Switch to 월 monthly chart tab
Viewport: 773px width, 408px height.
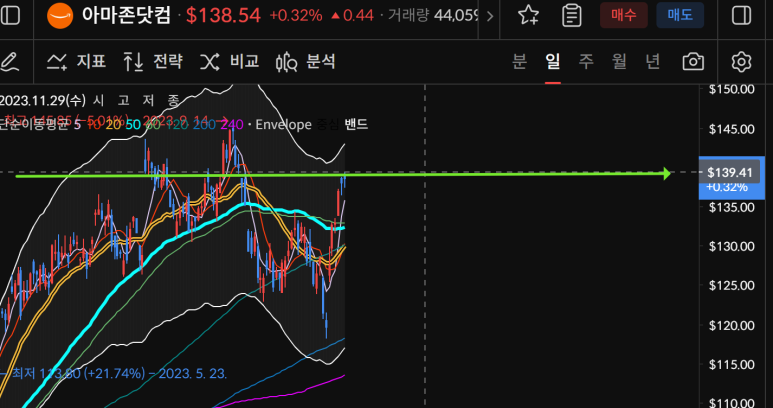pyautogui.click(x=619, y=62)
